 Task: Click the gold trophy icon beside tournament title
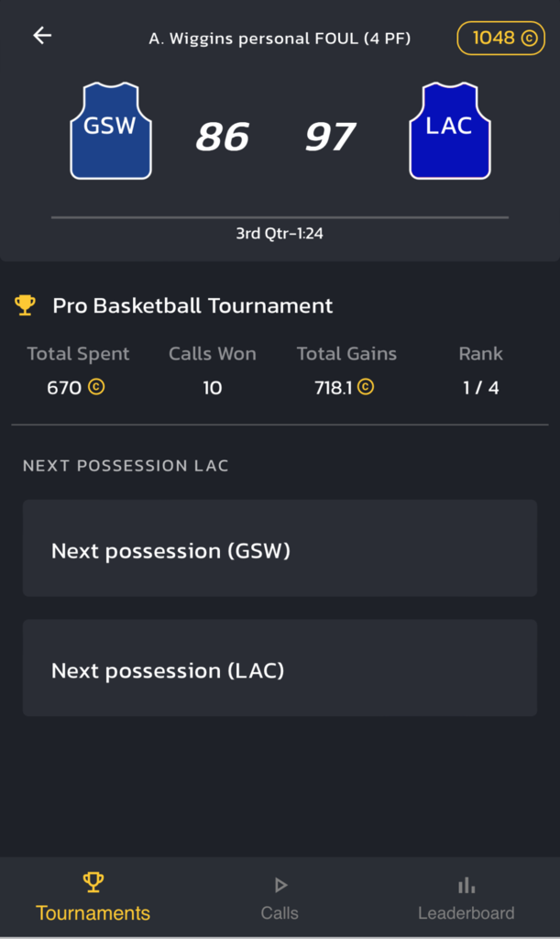pyautogui.click(x=26, y=305)
